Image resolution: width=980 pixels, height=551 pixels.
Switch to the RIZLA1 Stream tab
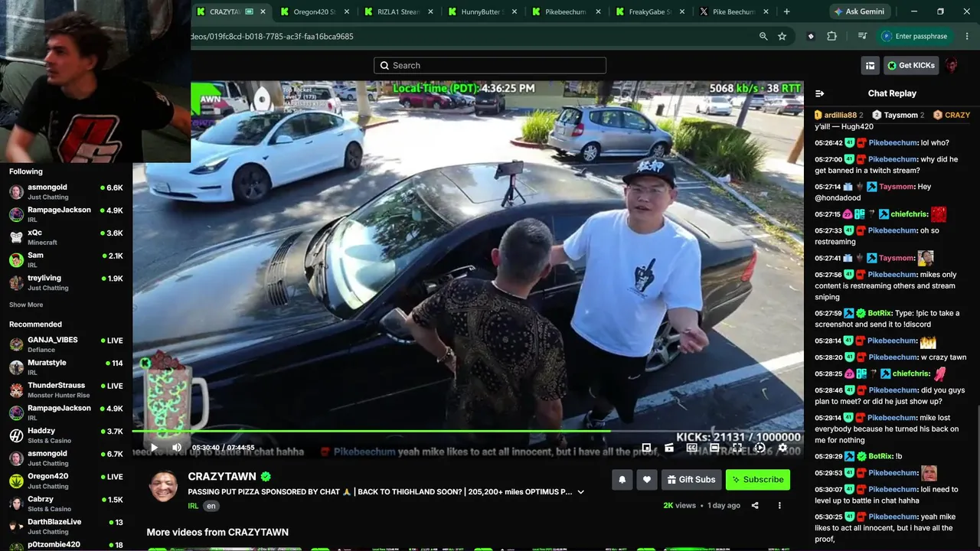399,11
